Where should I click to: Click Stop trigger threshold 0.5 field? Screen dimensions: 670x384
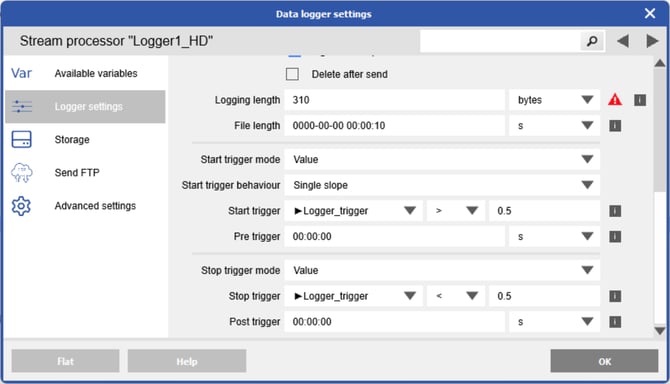(544, 296)
